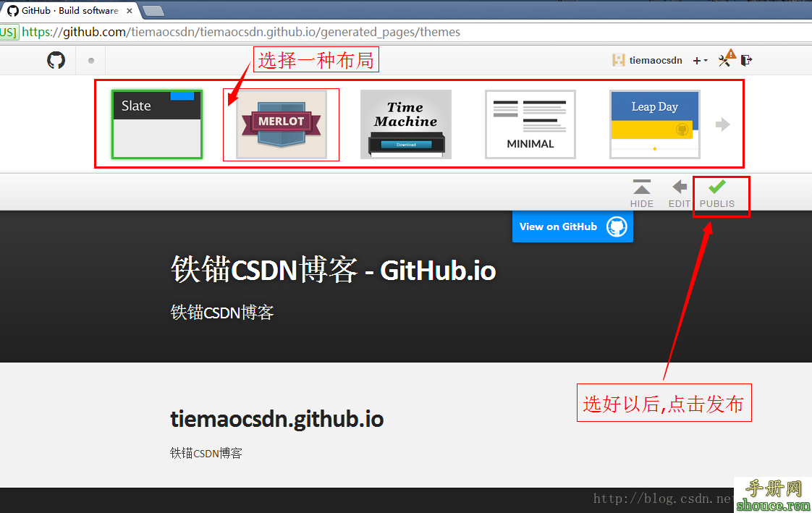Close the GitHub browser tab
This screenshot has height=513, width=812.
130,10
